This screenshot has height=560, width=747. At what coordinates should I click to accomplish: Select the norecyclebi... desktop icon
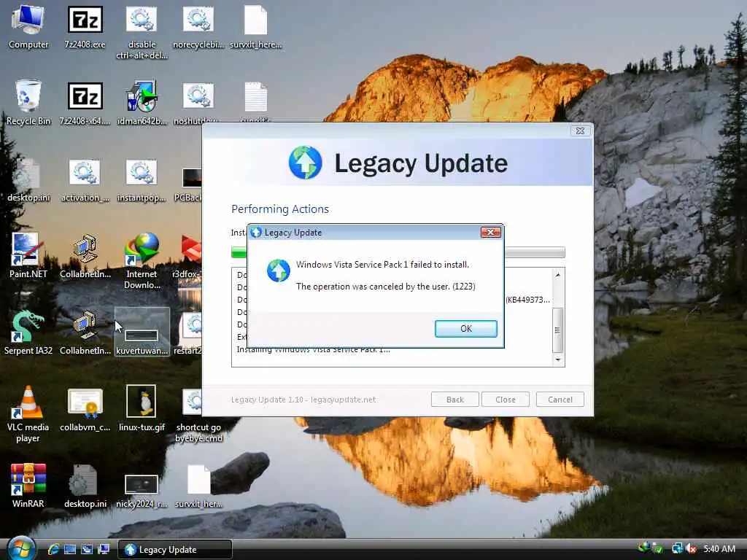pyautogui.click(x=198, y=27)
